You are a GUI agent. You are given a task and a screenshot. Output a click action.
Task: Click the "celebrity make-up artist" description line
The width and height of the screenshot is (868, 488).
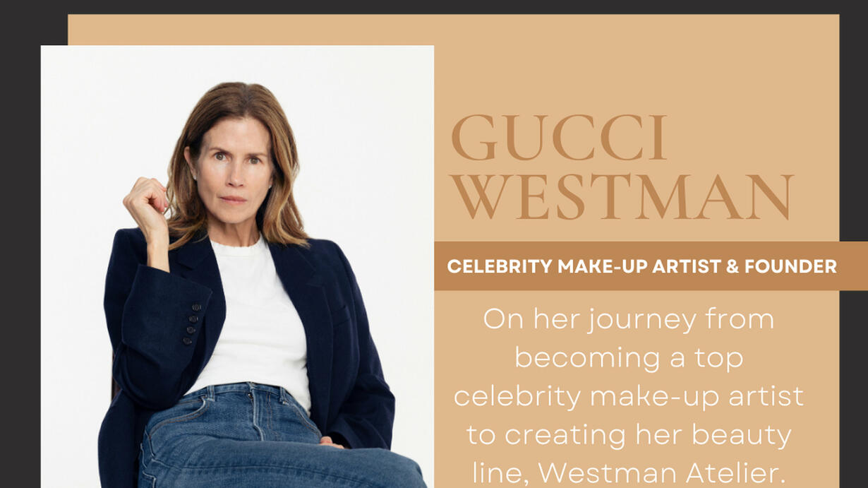(x=629, y=397)
